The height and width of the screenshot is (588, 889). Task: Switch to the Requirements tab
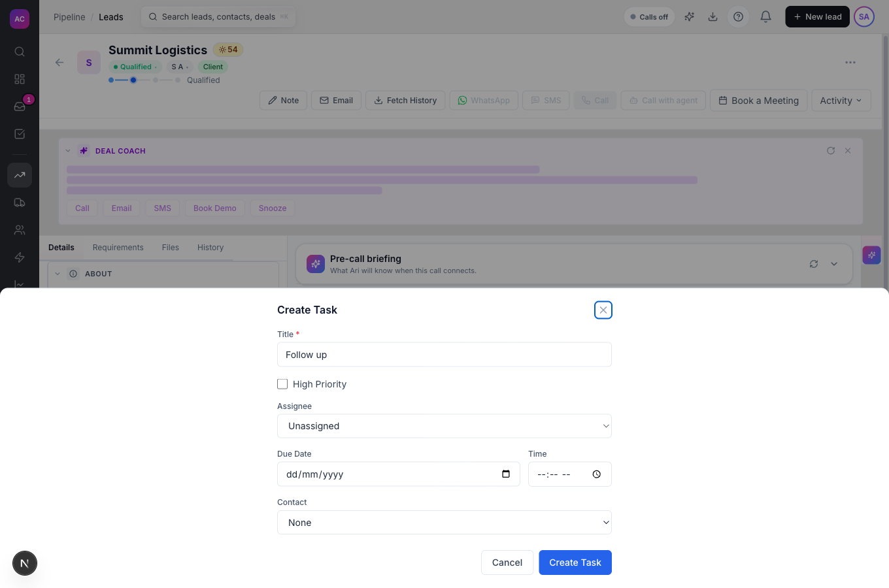tap(118, 248)
